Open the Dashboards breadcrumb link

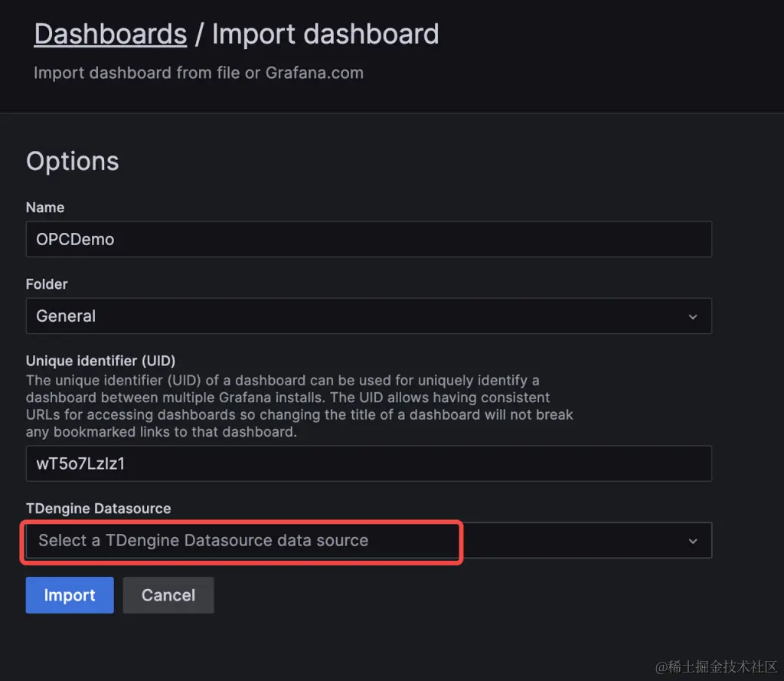click(x=109, y=33)
